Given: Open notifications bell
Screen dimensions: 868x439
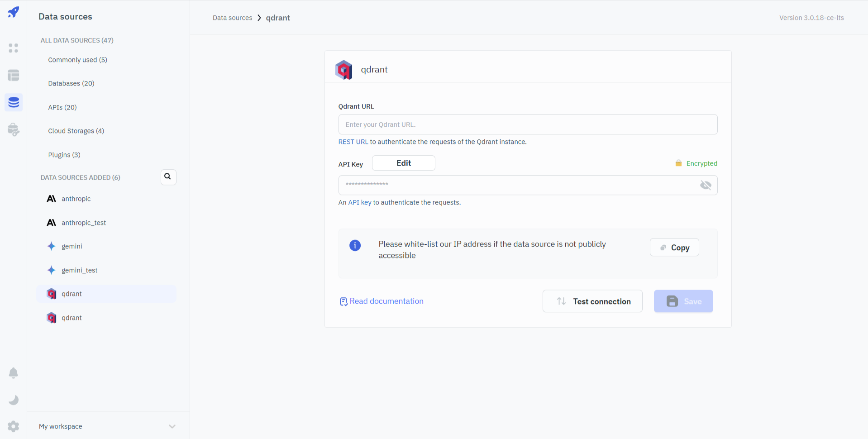Looking at the screenshot, I should pos(14,373).
